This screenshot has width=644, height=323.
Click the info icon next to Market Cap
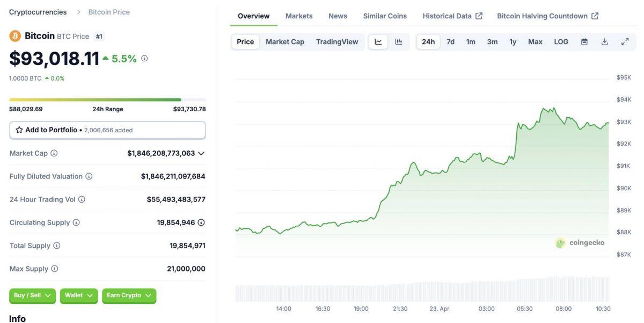(53, 153)
